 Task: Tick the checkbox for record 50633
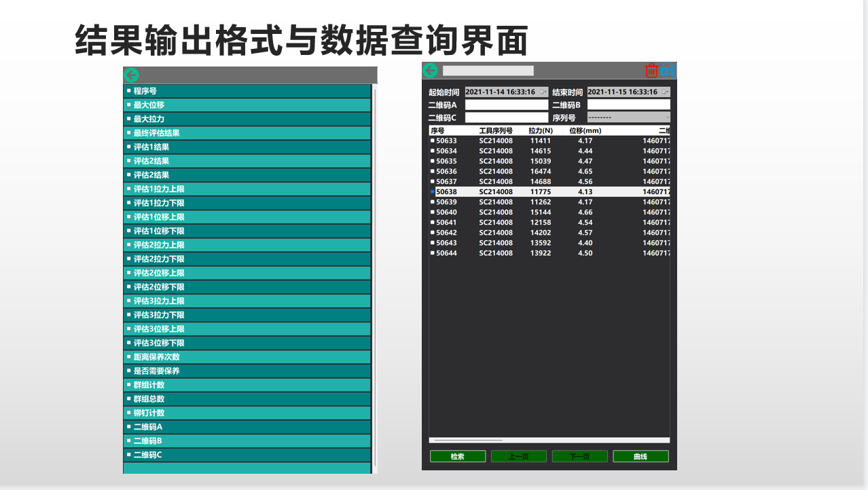click(432, 141)
